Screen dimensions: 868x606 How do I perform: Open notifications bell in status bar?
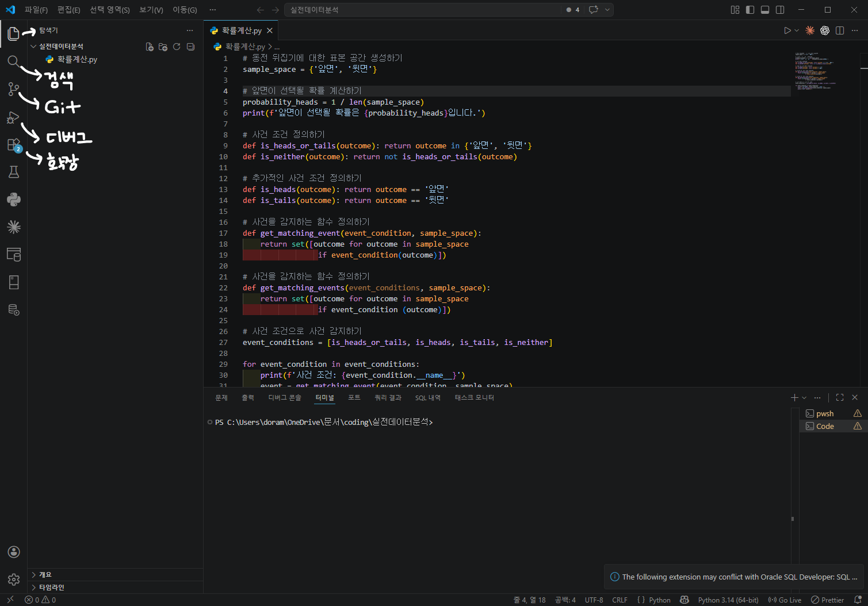[858, 600]
